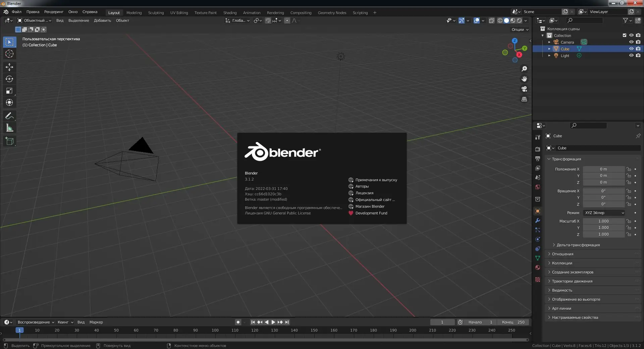Select the Add Cube tool
The height and width of the screenshot is (349, 644).
9,141
